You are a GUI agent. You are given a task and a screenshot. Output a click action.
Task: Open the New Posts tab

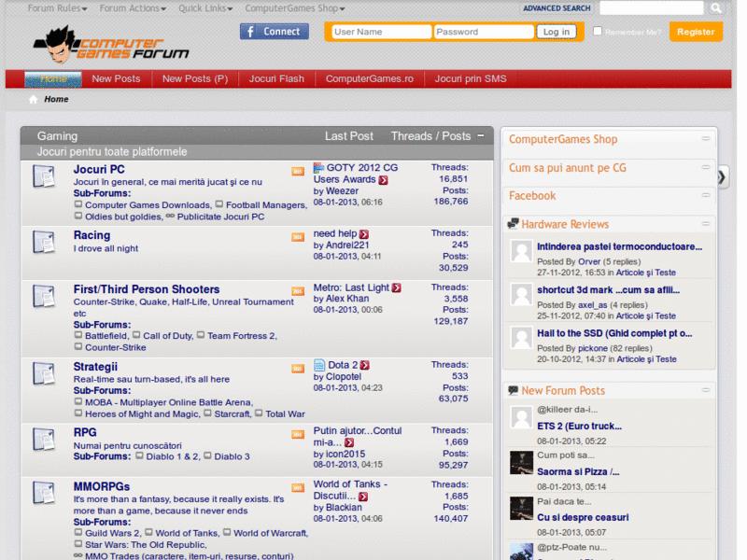[x=116, y=79]
